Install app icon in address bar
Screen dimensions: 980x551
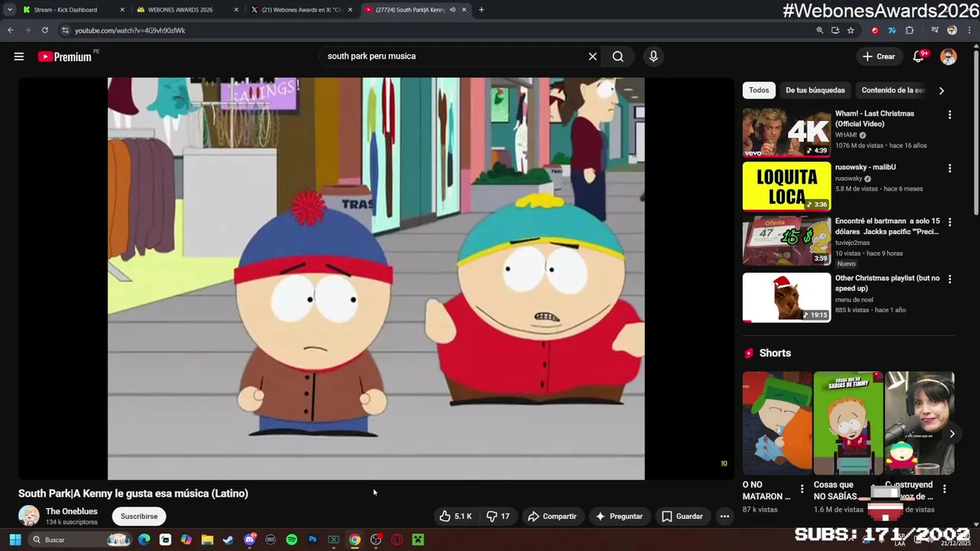tap(835, 31)
